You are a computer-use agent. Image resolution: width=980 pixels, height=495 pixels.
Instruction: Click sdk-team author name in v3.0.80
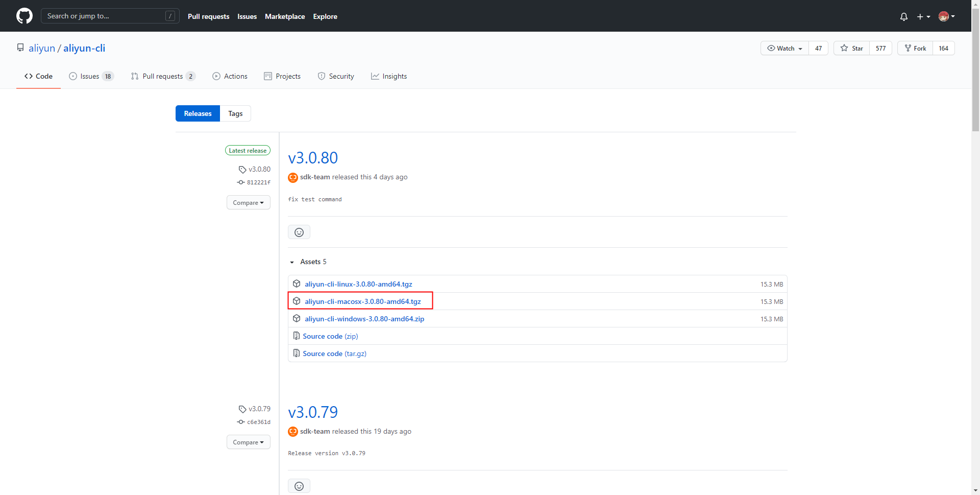pos(315,177)
